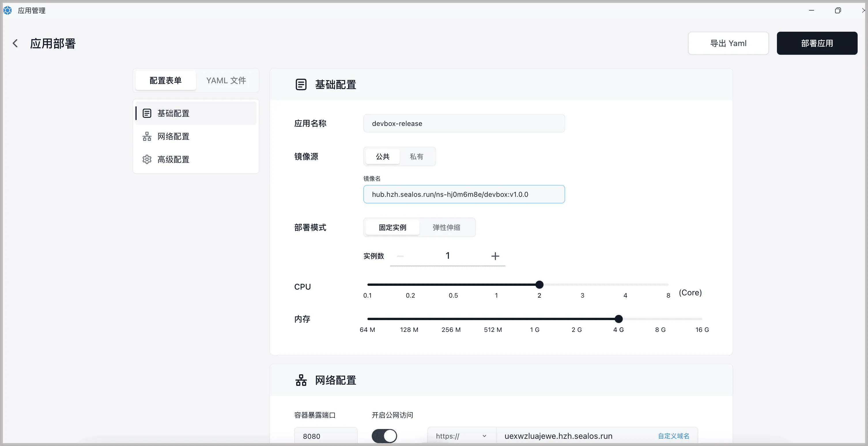This screenshot has height=446, width=868.
Task: Click the 应用管理 app logo icon
Action: point(7,10)
